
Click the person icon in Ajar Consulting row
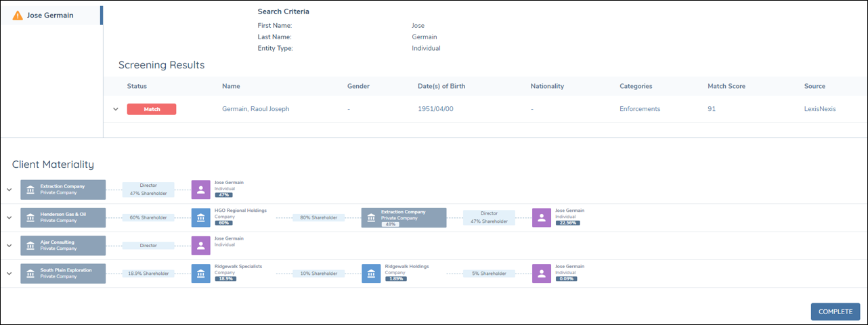[x=201, y=245]
